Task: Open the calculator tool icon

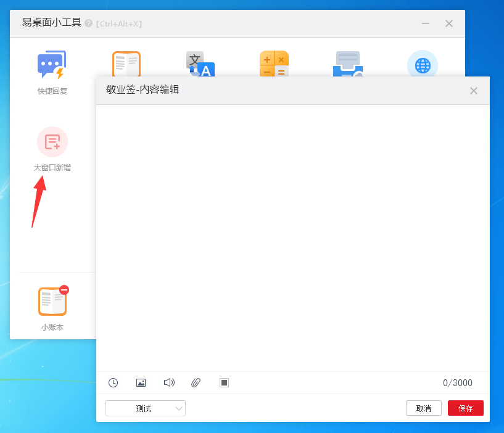Action: (274, 64)
